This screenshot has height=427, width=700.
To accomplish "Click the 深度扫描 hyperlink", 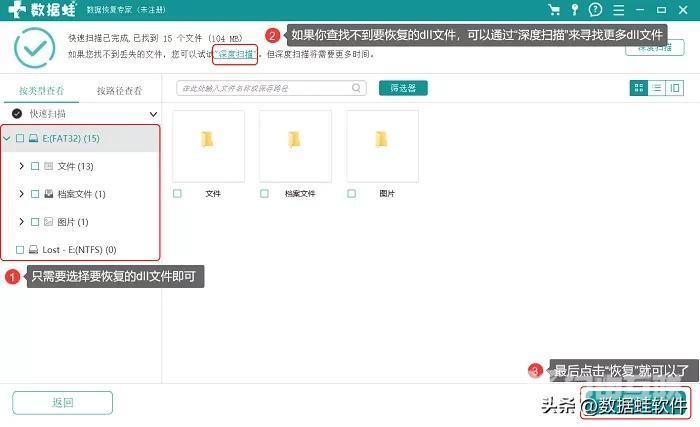I will [235, 54].
